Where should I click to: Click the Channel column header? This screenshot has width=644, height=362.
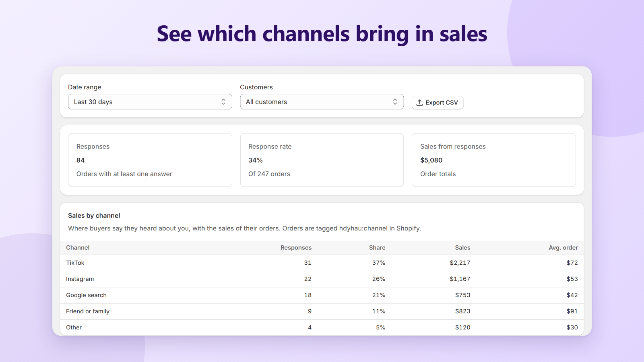[x=78, y=248]
